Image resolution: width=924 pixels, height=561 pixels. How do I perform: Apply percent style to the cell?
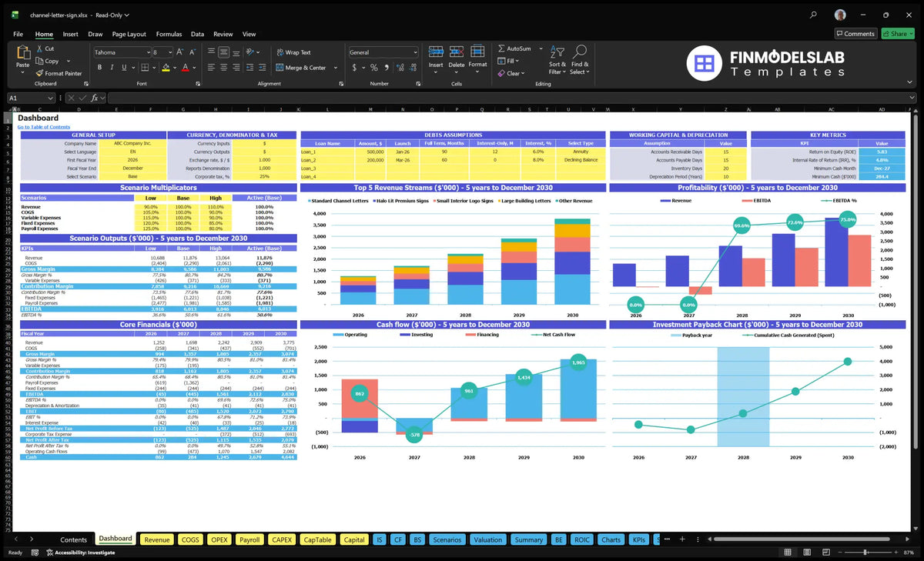pyautogui.click(x=374, y=68)
